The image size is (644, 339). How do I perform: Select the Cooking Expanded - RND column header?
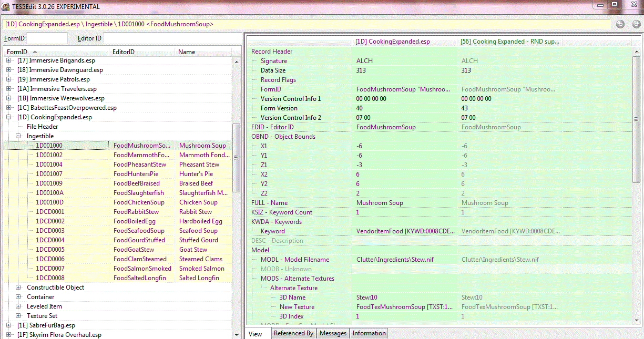[x=510, y=42]
